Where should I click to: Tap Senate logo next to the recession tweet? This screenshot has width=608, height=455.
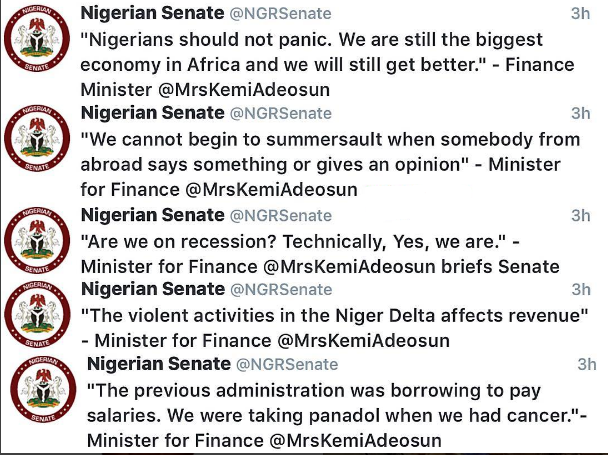point(37,240)
